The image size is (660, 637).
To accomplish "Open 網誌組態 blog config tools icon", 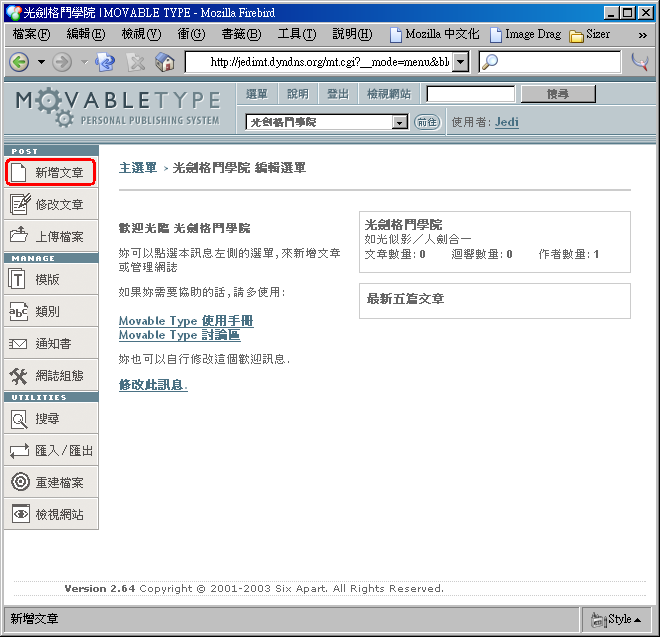I will 19,376.
